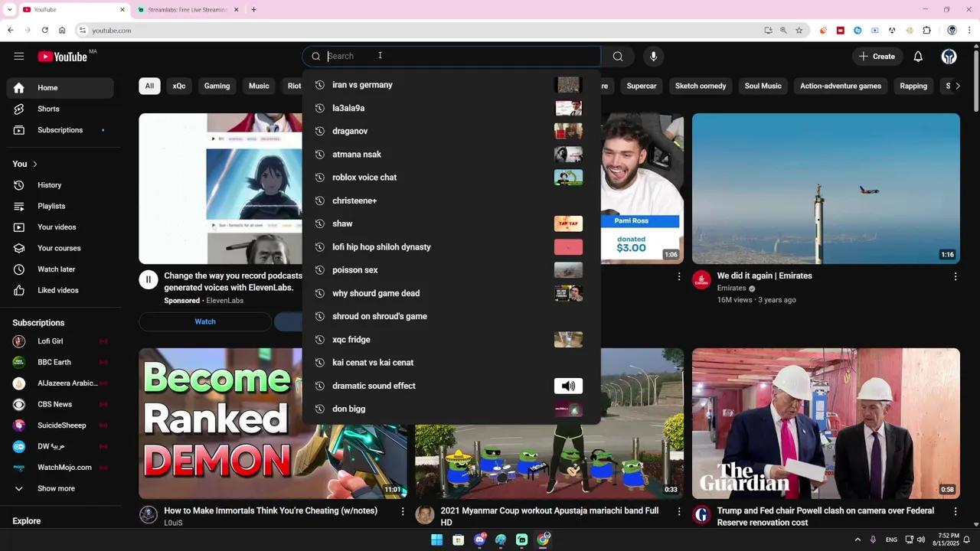Open watch History
980x551 pixels.
[60, 185]
